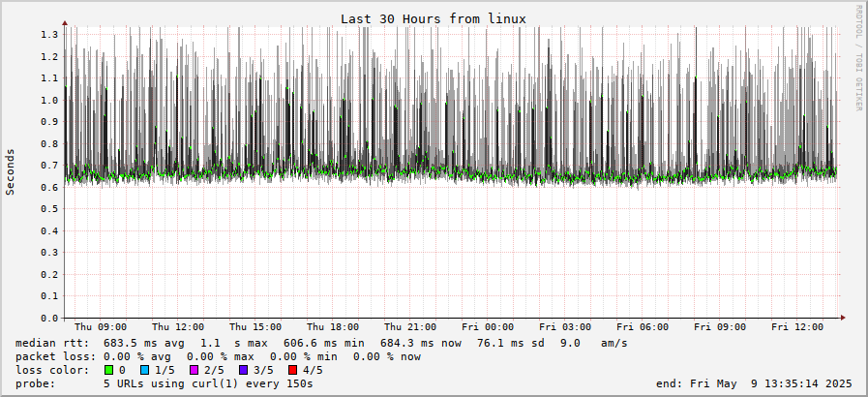Click the 0.0 y-axis value
The image size is (868, 397).
click(49, 318)
